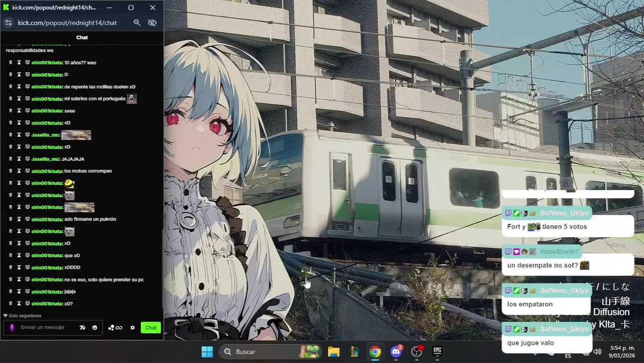The image size is (644, 363).
Task: Open Joselito_mu username on 'JAJAJAJA' row
Action: (45, 159)
